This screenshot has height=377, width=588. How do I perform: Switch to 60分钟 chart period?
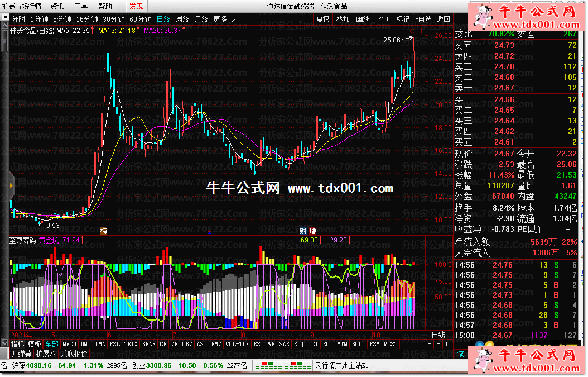coord(140,19)
